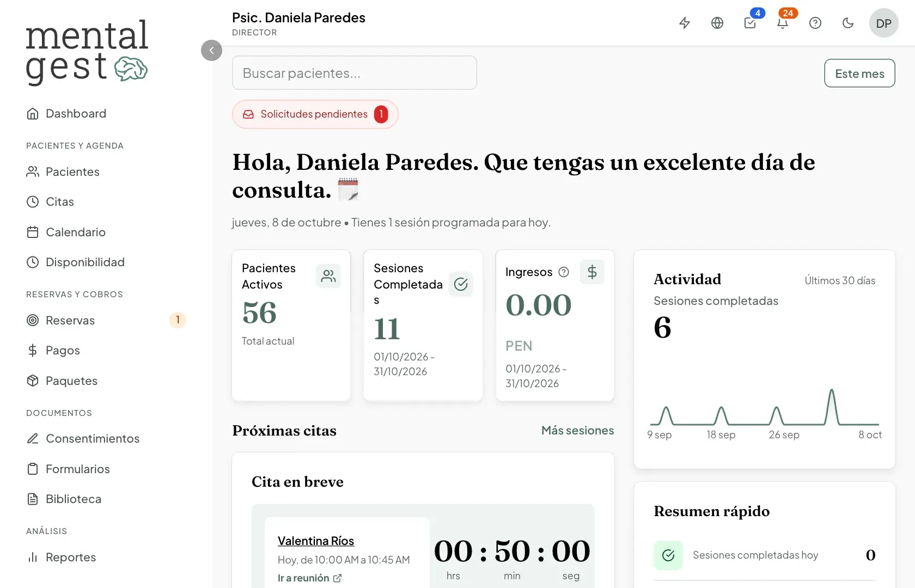The width and height of the screenshot is (915, 588).
Task: Click the Reservas badge showing 1
Action: click(178, 320)
